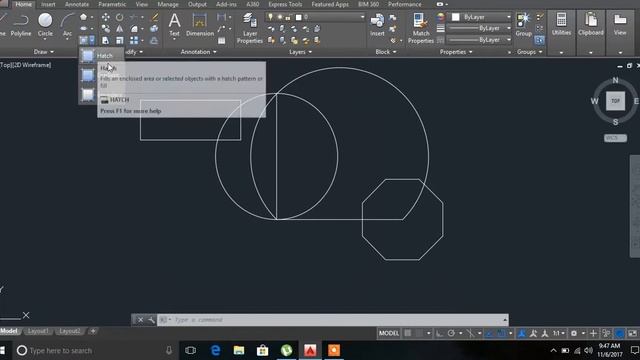Viewport: 640px width, 360px height.
Task: Switch to the Layout1 tab
Action: 38,331
